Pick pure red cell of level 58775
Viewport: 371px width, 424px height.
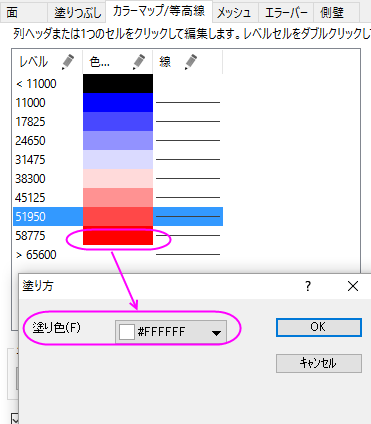[118, 235]
